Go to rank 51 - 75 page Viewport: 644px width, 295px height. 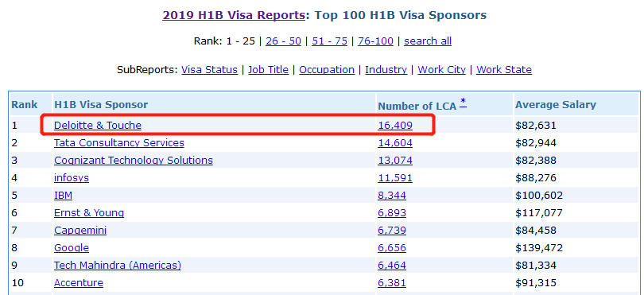pos(329,41)
